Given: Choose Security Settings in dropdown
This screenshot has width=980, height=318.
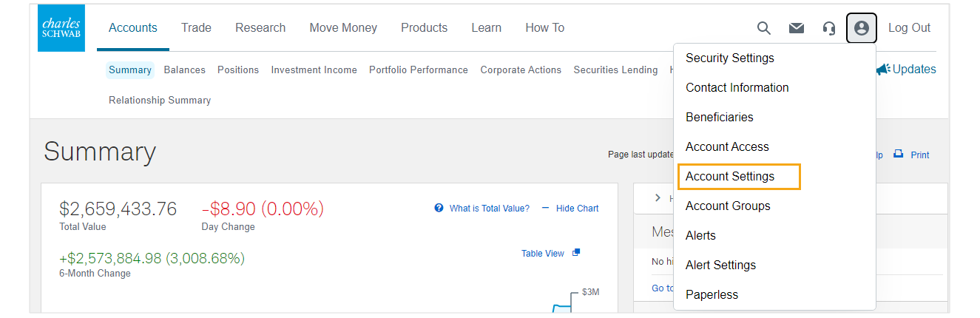Looking at the screenshot, I should 730,58.
